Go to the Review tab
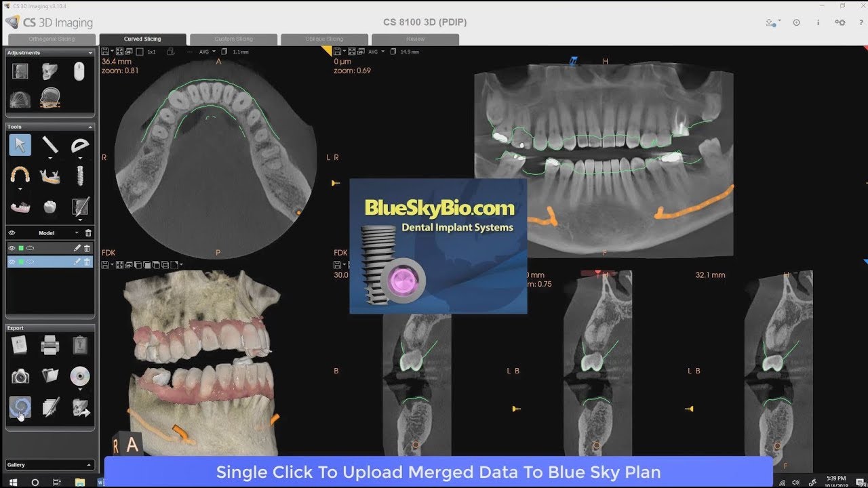868x488 pixels. click(415, 39)
